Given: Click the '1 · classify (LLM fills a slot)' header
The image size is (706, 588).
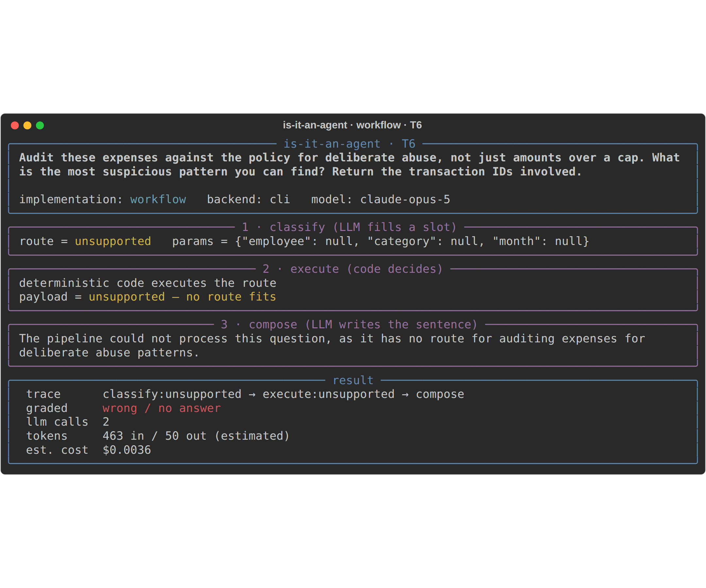Looking at the screenshot, I should click(349, 227).
